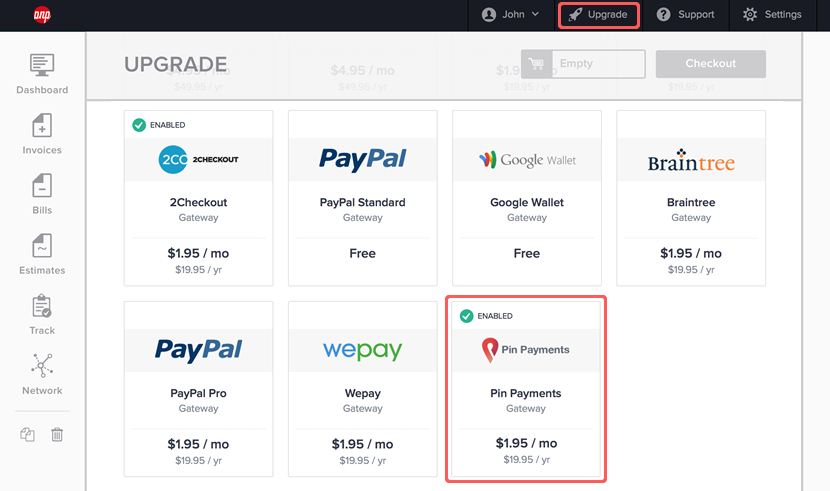Screen dimensions: 830x491
Task: Click the Free price on Google Wallet
Action: pyautogui.click(x=527, y=253)
